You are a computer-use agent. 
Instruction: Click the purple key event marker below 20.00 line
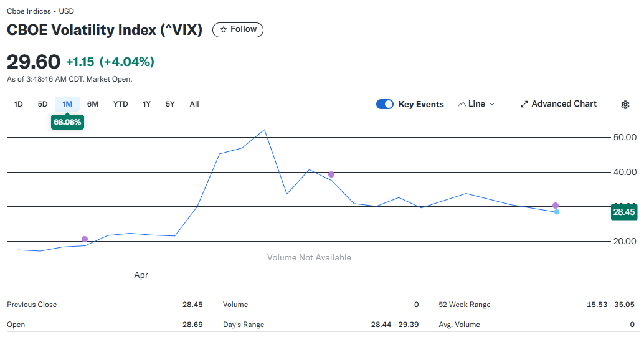pos(85,239)
